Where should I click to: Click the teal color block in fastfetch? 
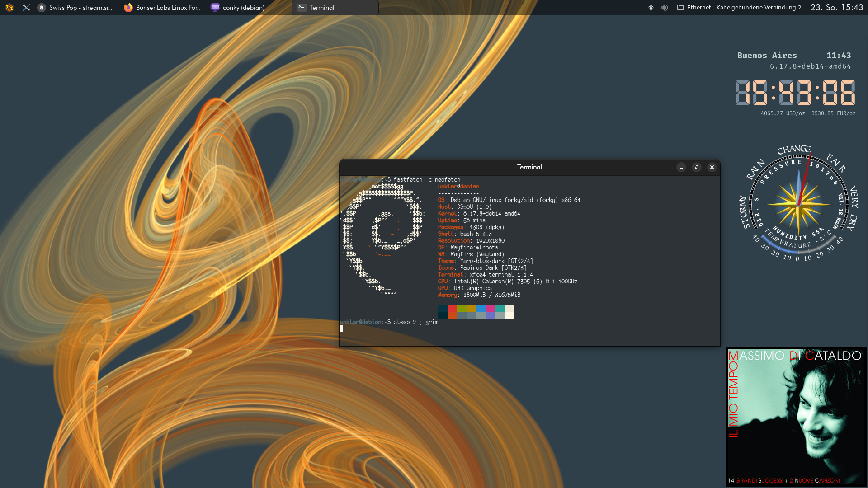coord(500,308)
